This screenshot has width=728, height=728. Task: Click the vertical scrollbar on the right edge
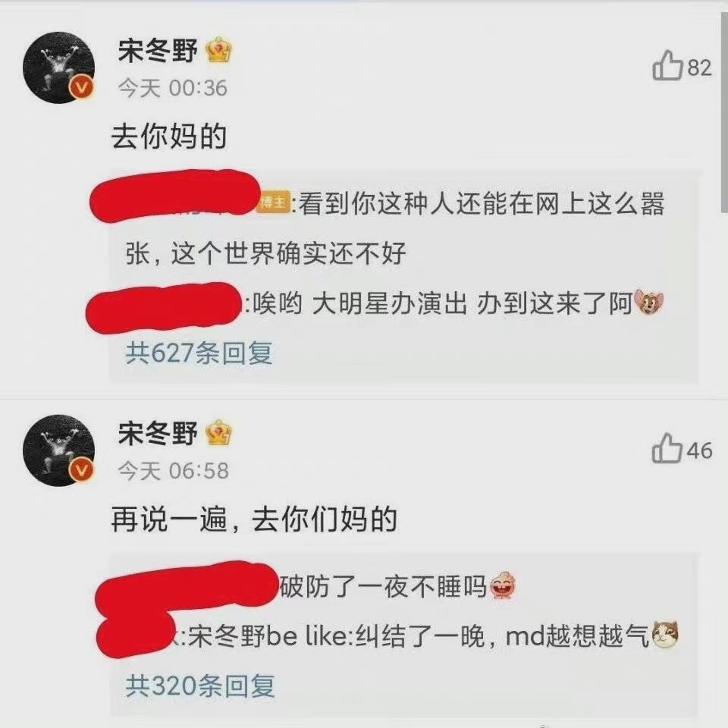(x=723, y=111)
